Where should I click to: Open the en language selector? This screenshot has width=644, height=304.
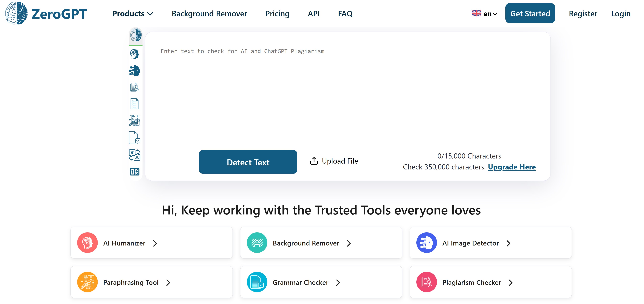pos(484,14)
